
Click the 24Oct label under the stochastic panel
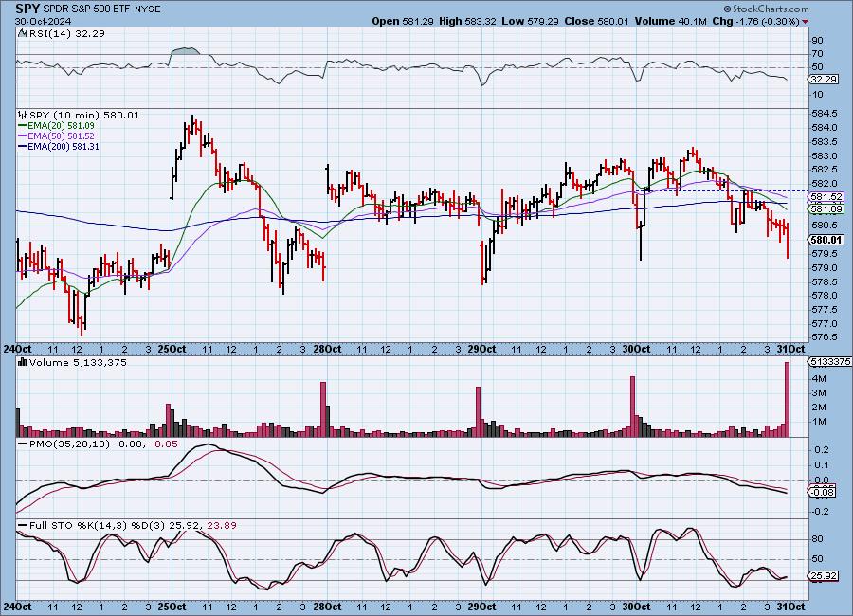point(17,607)
